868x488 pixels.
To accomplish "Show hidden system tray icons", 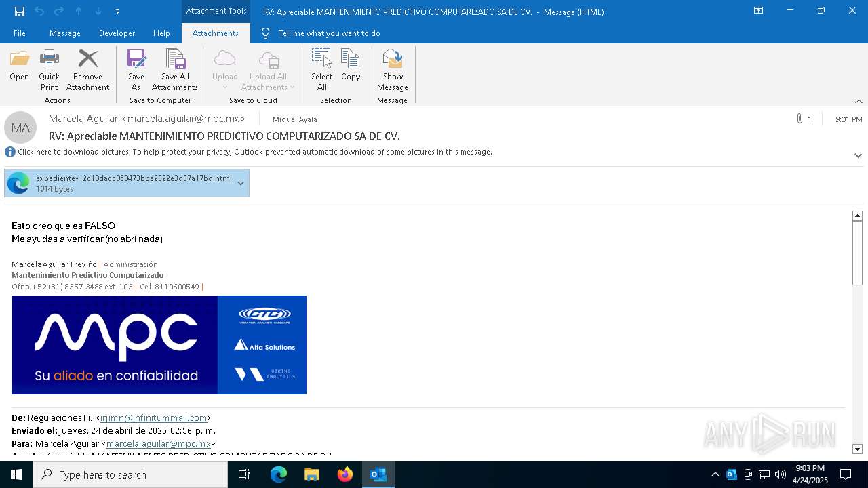I will pyautogui.click(x=715, y=474).
